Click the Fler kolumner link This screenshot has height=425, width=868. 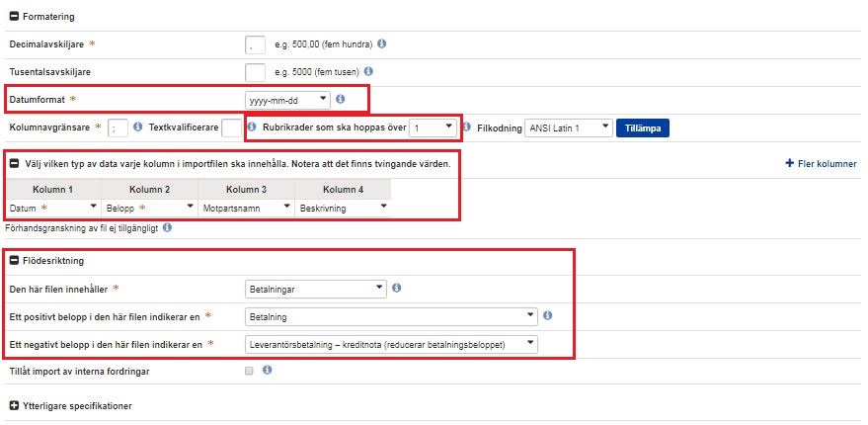point(821,163)
